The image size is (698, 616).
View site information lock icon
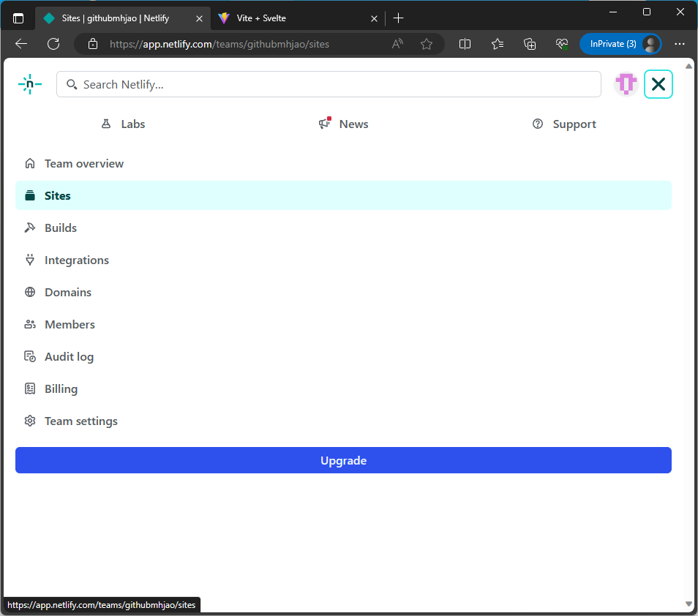tap(93, 44)
